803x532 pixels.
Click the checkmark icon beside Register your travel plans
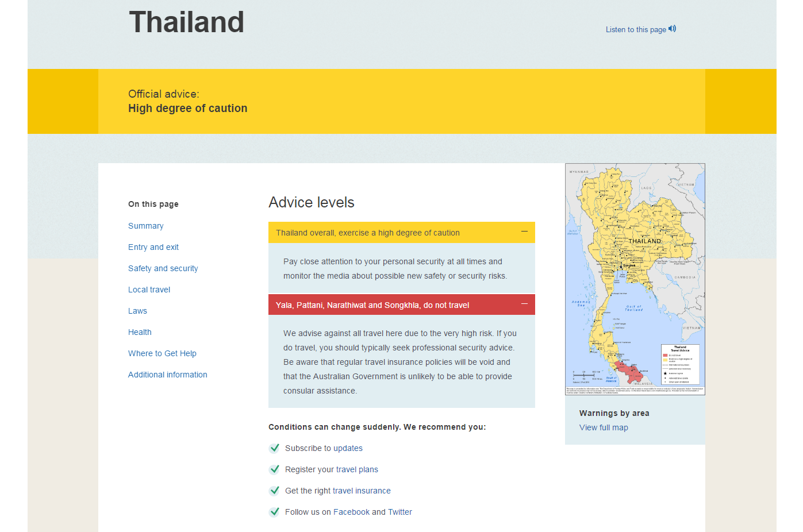[x=274, y=469]
